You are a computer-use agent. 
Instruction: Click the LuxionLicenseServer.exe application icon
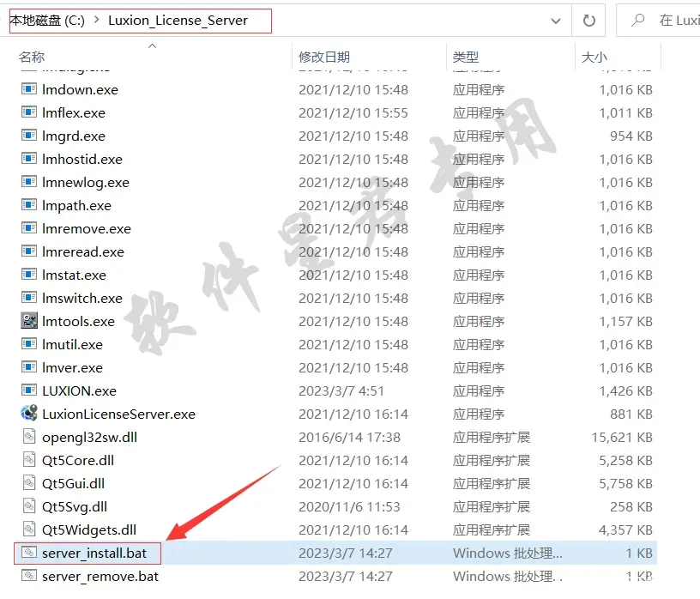29,413
